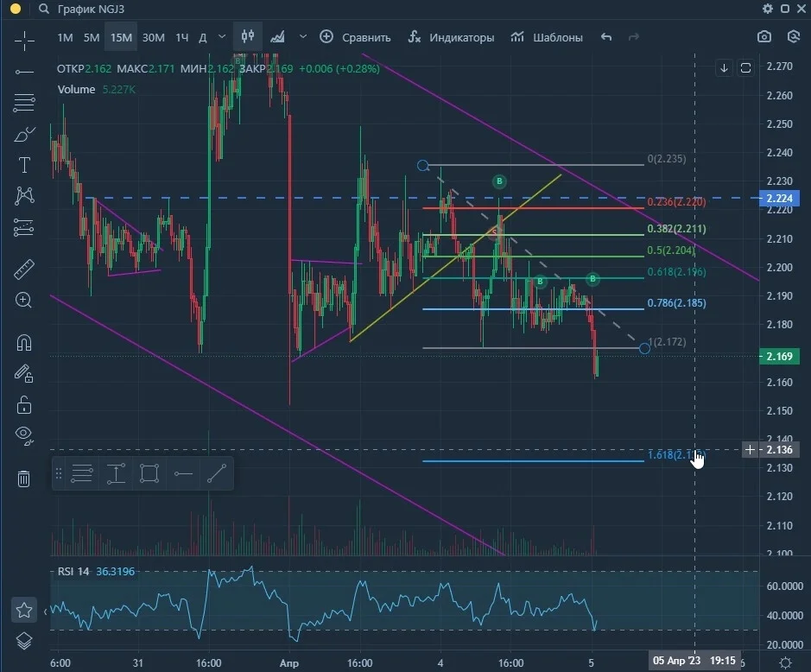Select the ruler measurement tool
This screenshot has width=811, height=672.
[x=24, y=269]
